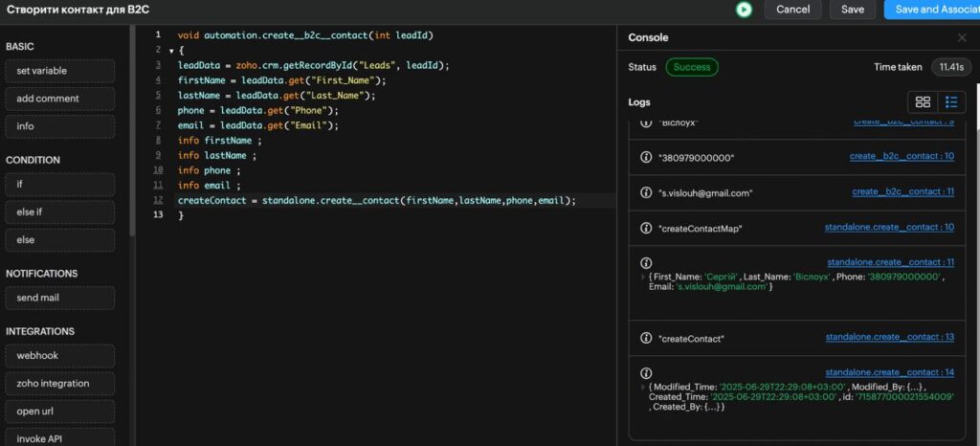
Task: Insert the info block
Action: (x=60, y=126)
